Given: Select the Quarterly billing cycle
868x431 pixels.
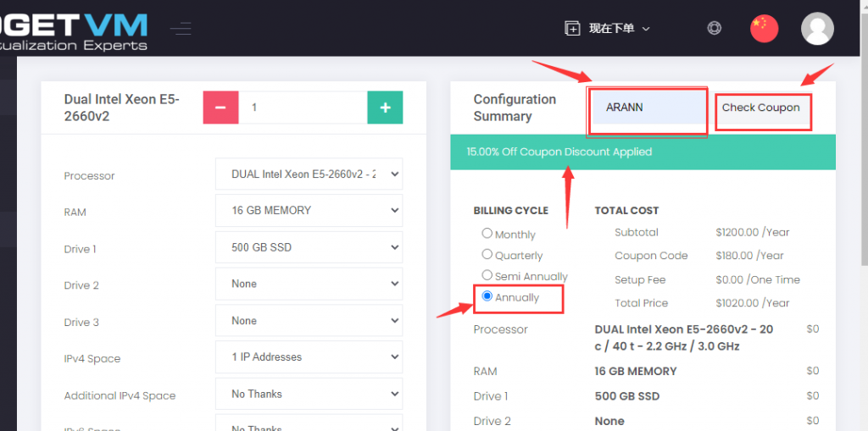Looking at the screenshot, I should [487, 254].
